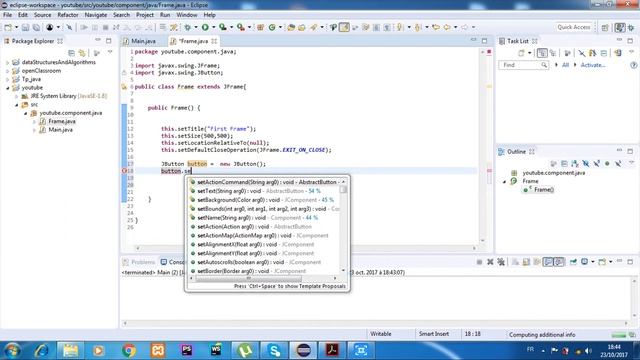Click the autocomplete popup vertical scrollbar
640x360 pixels.
(x=343, y=227)
